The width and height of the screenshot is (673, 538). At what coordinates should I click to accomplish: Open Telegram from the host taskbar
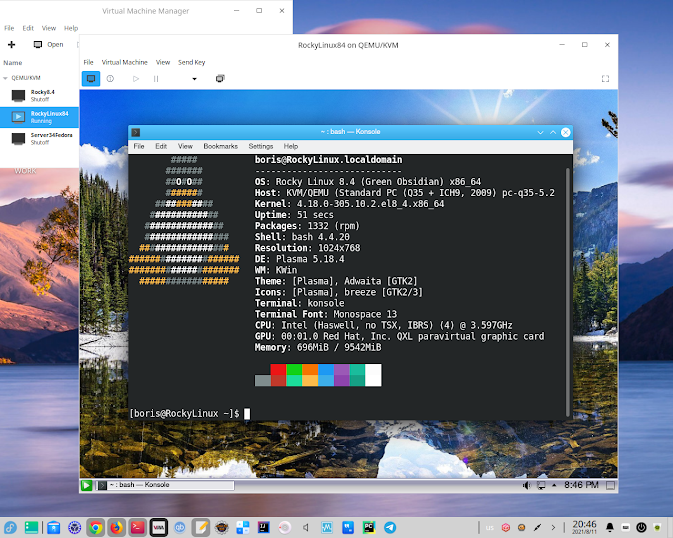390,527
